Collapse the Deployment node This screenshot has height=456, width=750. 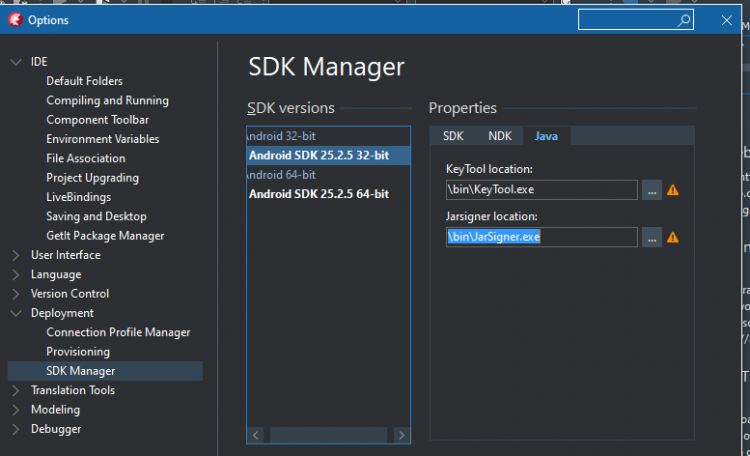16,313
